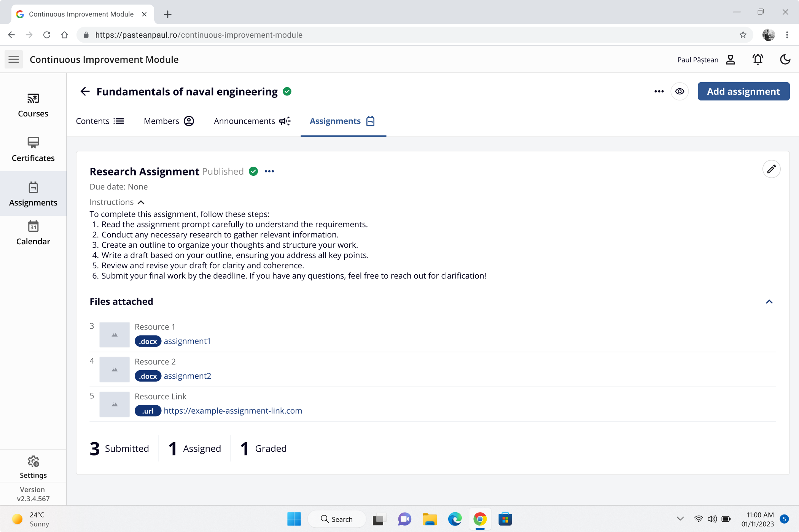This screenshot has width=799, height=532.
Task: Open the notifications bell icon
Action: (758, 59)
